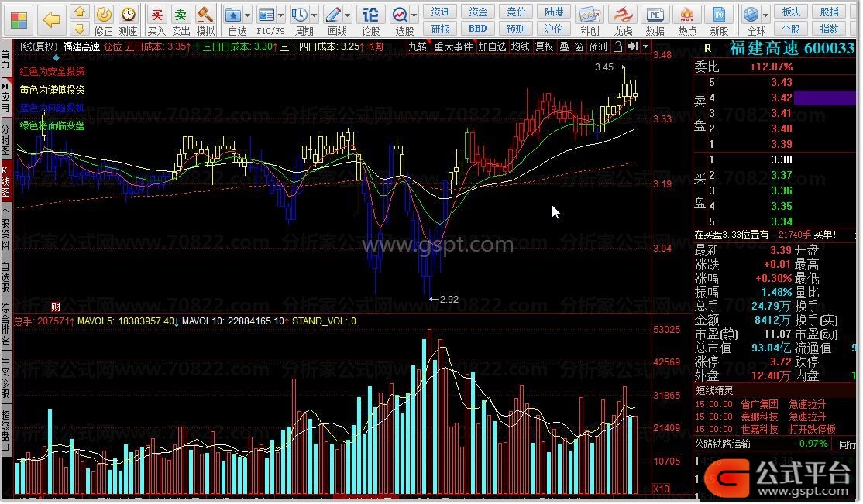Toggle 九转 indicator on chart
The width and height of the screenshot is (863, 504).
click(x=418, y=46)
